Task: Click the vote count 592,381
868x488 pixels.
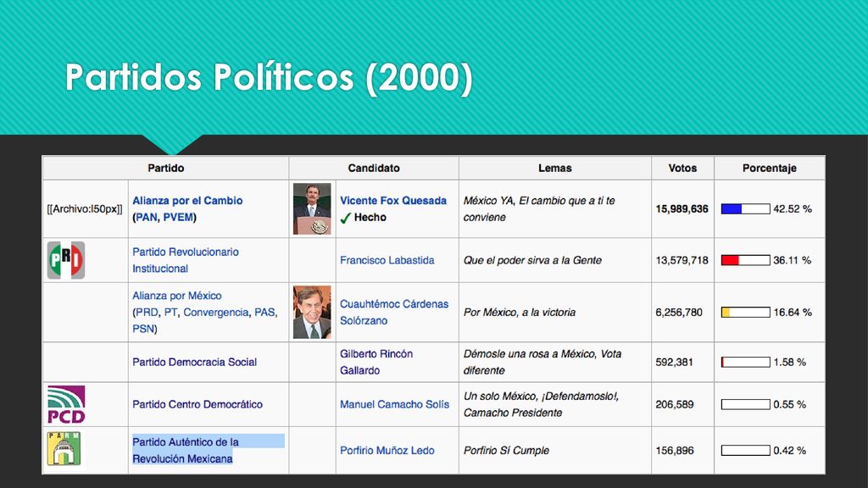Action: 674,362
